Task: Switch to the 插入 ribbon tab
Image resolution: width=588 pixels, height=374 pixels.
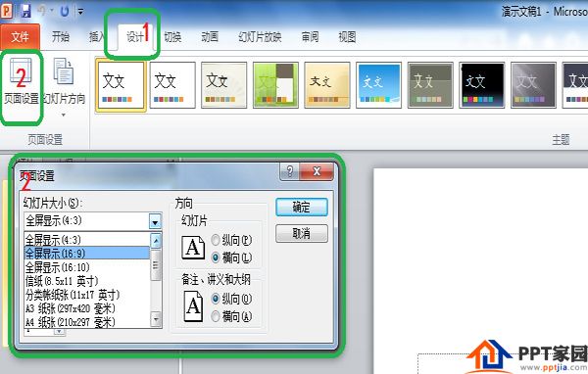Action: tap(96, 37)
